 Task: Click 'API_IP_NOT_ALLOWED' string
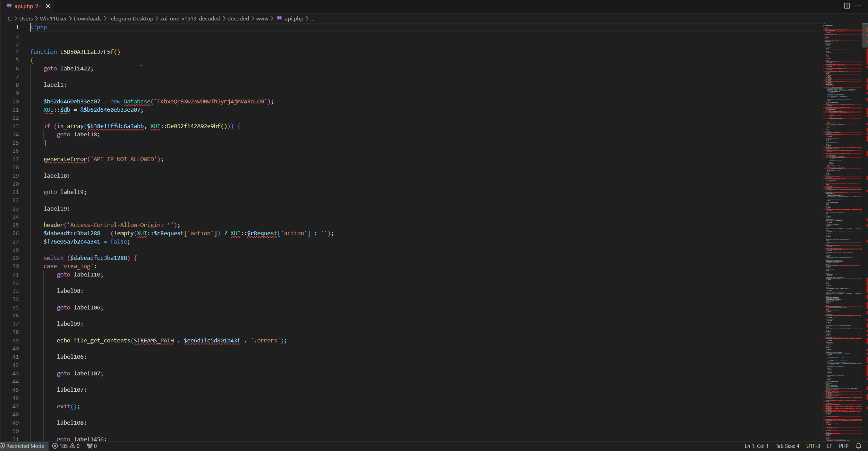pyautogui.click(x=124, y=159)
